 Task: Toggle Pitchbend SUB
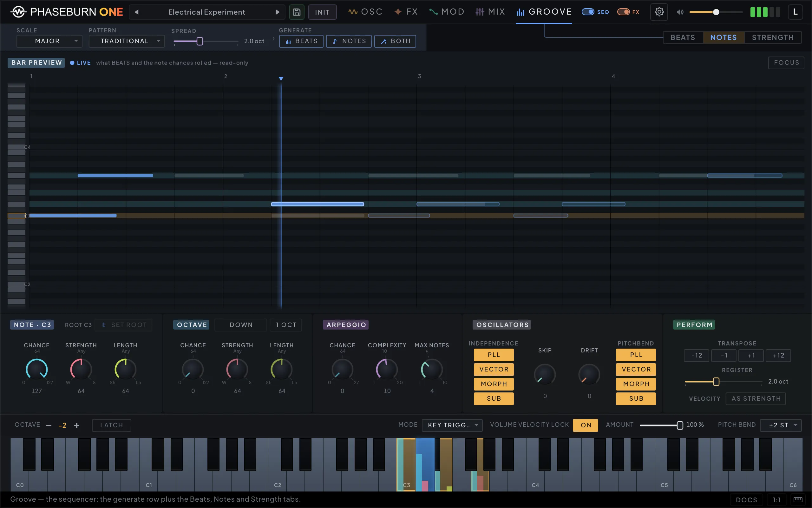click(x=636, y=399)
